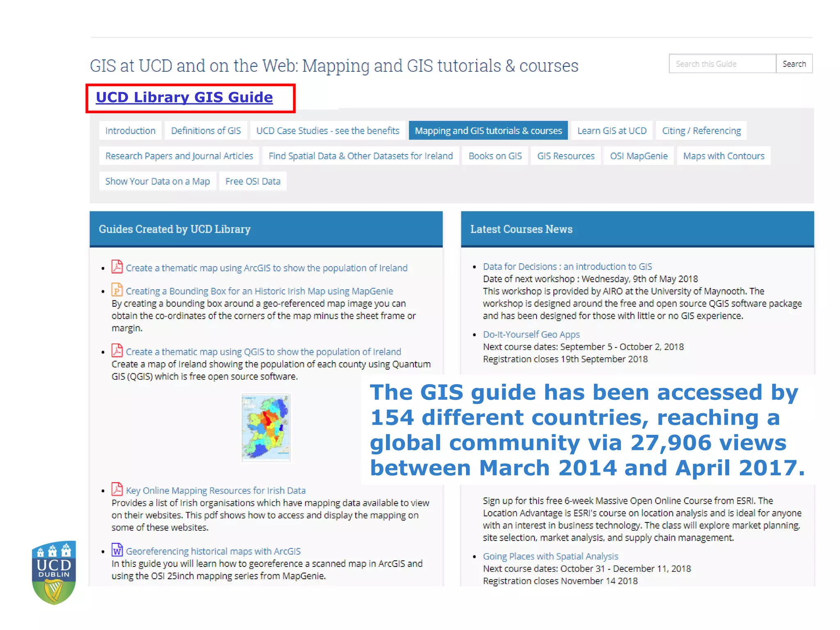Viewport: 840px width, 630px height.
Task: Click the Search this Guide input field
Action: coord(722,64)
